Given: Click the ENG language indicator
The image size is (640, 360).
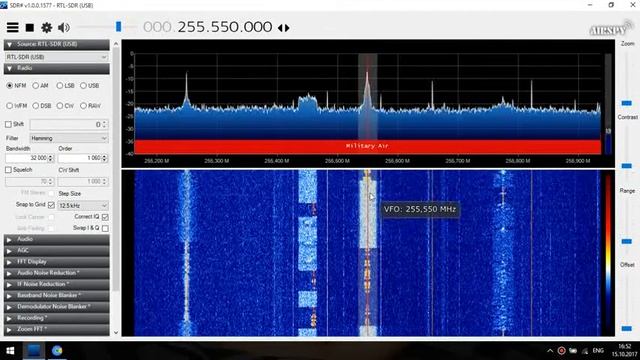Looking at the screenshot, I should (x=598, y=351).
